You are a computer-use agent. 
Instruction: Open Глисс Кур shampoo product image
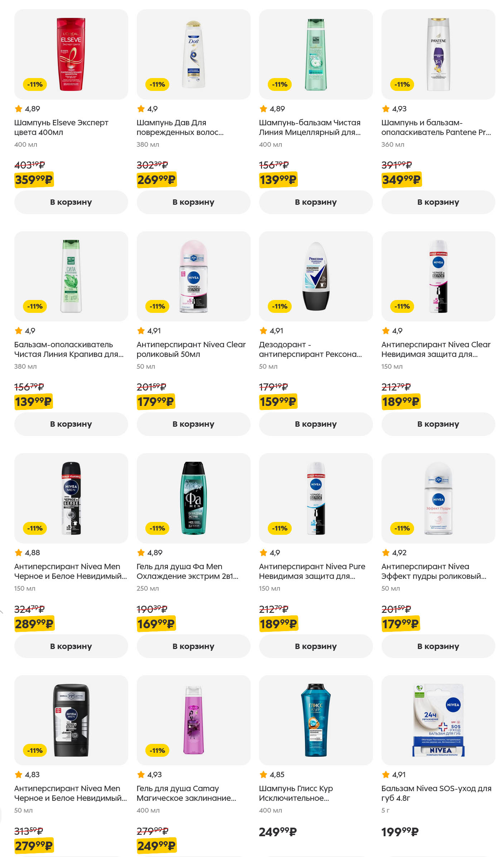[x=316, y=720]
